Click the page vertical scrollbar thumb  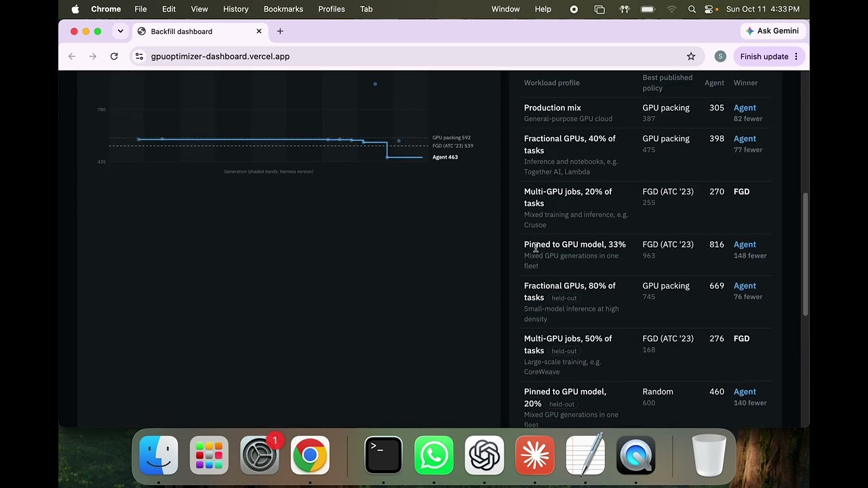click(x=806, y=253)
